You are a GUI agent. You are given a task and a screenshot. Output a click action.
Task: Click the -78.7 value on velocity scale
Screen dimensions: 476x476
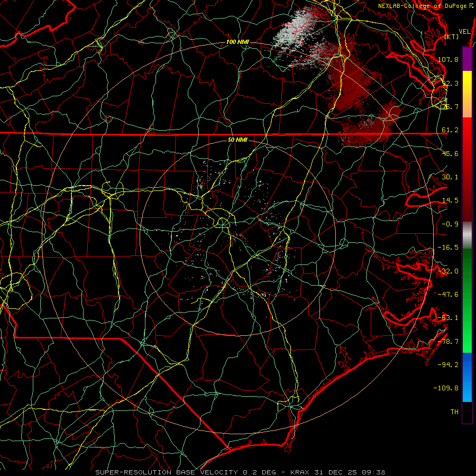click(448, 342)
